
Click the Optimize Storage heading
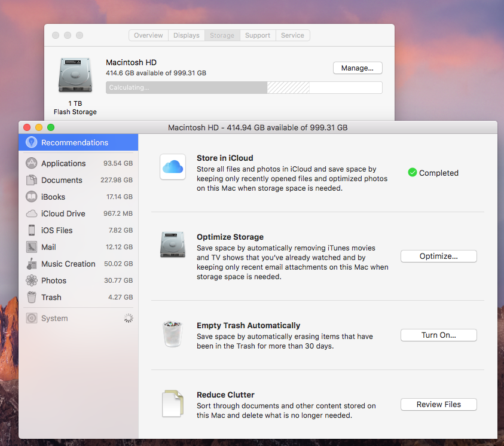coord(230,237)
